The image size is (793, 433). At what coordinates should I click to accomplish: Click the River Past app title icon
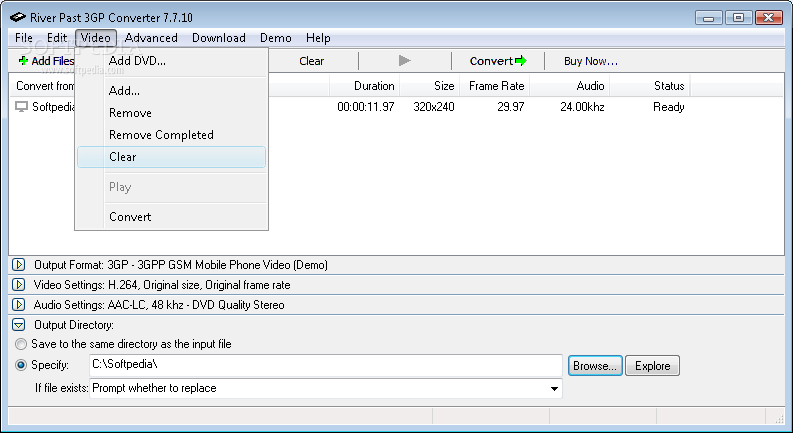[17, 17]
